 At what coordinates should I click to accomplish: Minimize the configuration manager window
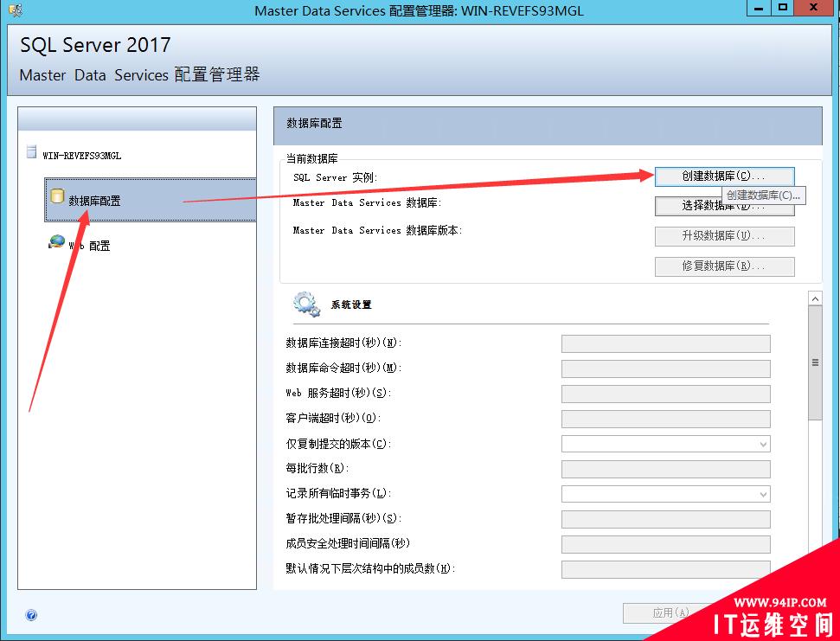click(x=759, y=8)
